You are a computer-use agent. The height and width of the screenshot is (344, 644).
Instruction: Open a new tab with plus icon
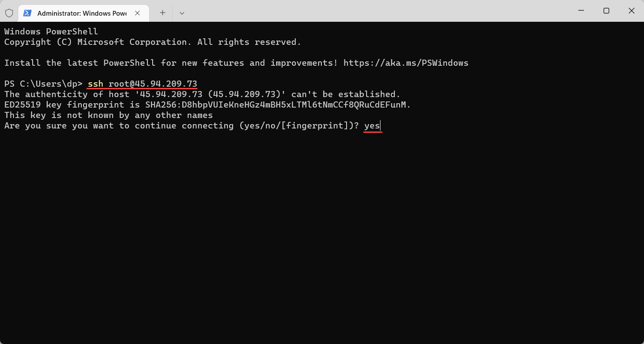tap(163, 13)
